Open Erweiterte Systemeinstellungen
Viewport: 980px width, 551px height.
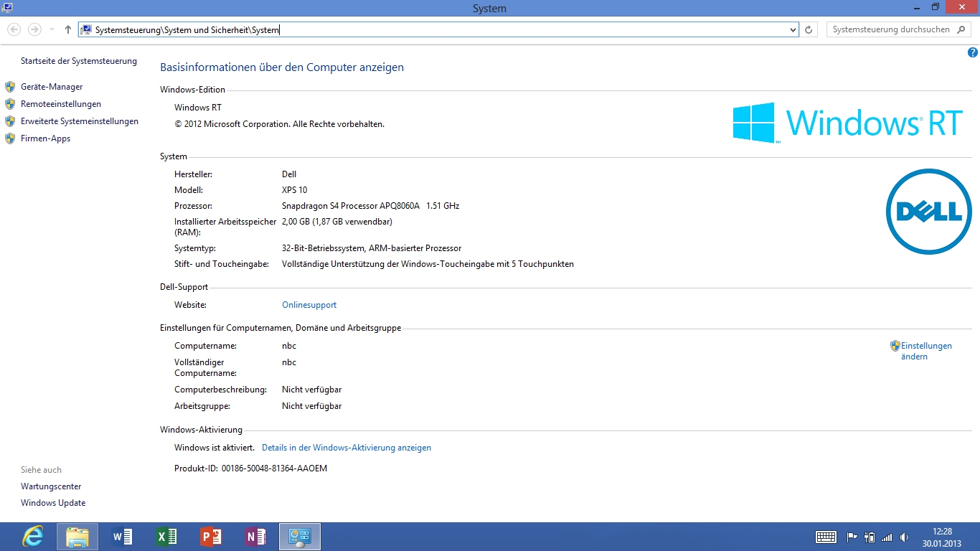tap(79, 121)
